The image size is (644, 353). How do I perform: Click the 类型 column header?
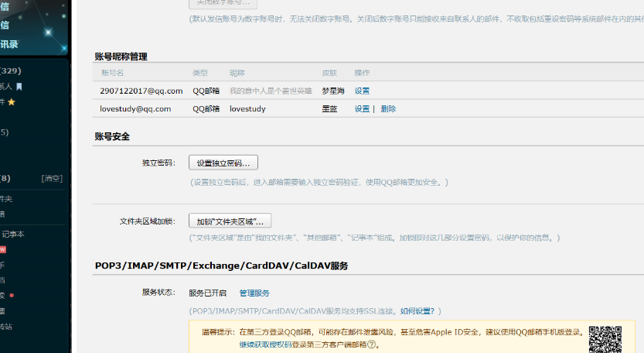[x=200, y=73]
